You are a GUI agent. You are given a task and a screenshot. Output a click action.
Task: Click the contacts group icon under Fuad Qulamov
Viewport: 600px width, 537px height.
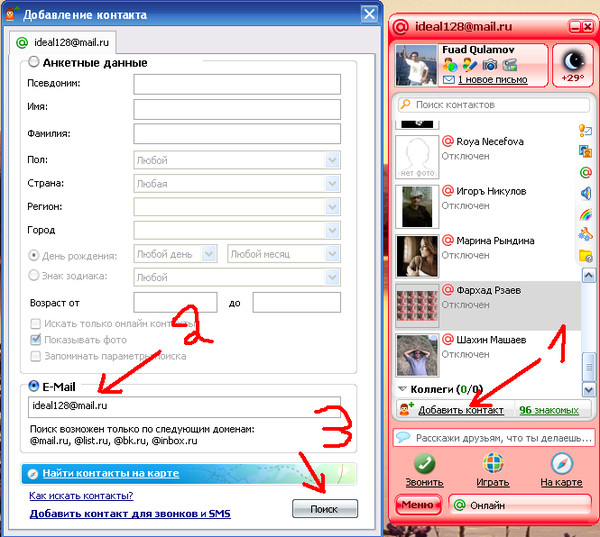(450, 65)
